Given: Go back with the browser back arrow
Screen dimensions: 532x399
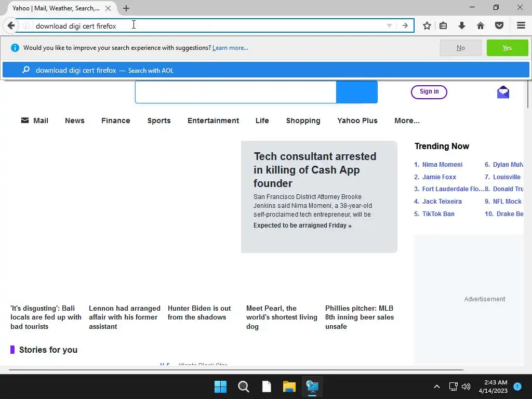Looking at the screenshot, I should tap(10, 25).
